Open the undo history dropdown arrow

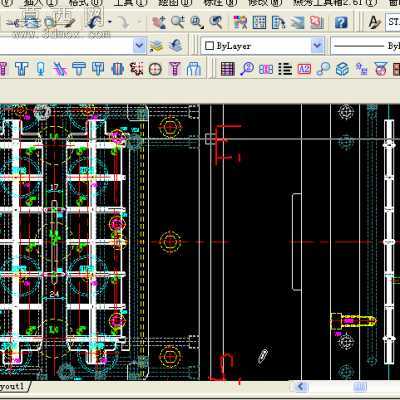[x=110, y=22]
